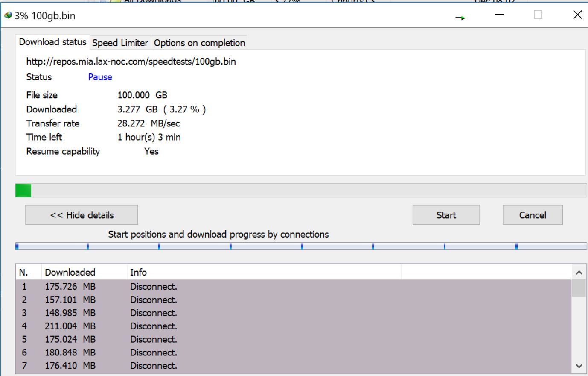Switch to the Speed Limiter tab
The height and width of the screenshot is (376, 588).
pyautogui.click(x=120, y=43)
